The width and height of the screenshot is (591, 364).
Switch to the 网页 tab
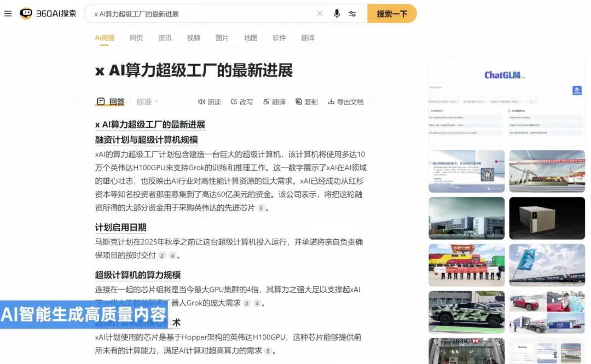click(x=136, y=38)
